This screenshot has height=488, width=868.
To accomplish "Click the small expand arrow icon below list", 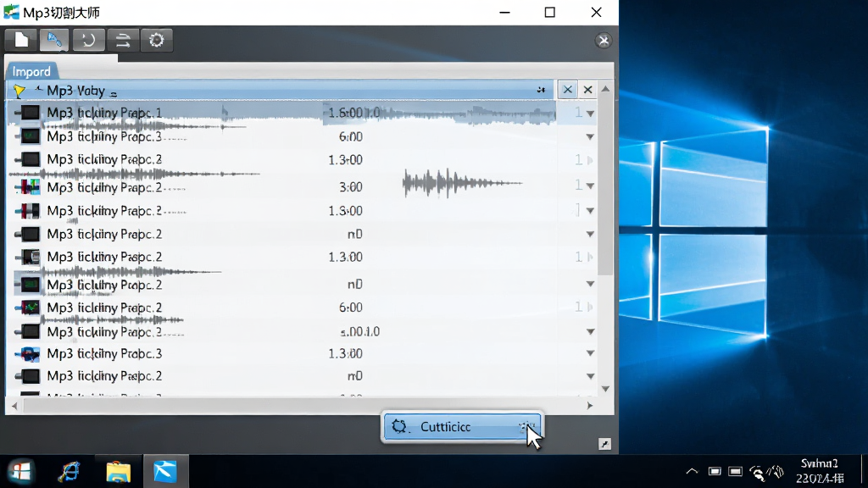I will tap(604, 444).
